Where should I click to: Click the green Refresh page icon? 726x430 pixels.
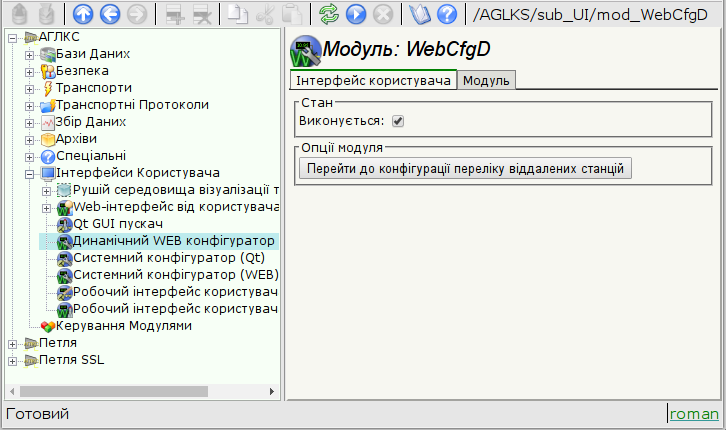coord(328,15)
